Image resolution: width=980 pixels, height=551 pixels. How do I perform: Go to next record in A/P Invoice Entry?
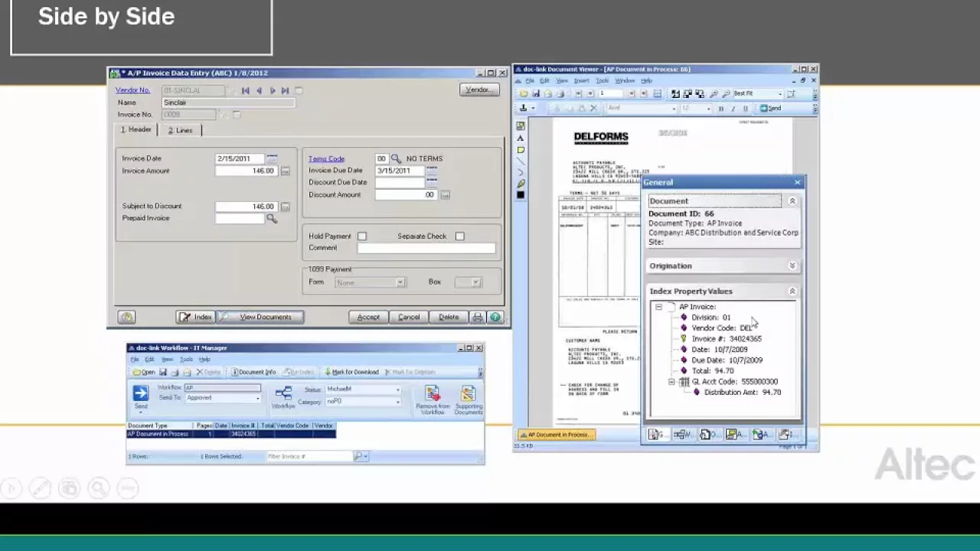pos(272,91)
